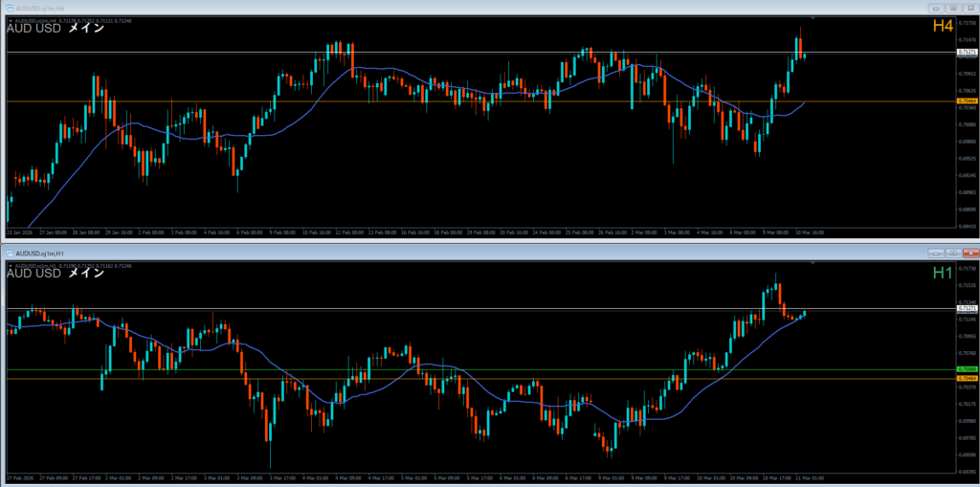Select the green price level tag on the H1 chart
980x487 pixels.
point(967,369)
